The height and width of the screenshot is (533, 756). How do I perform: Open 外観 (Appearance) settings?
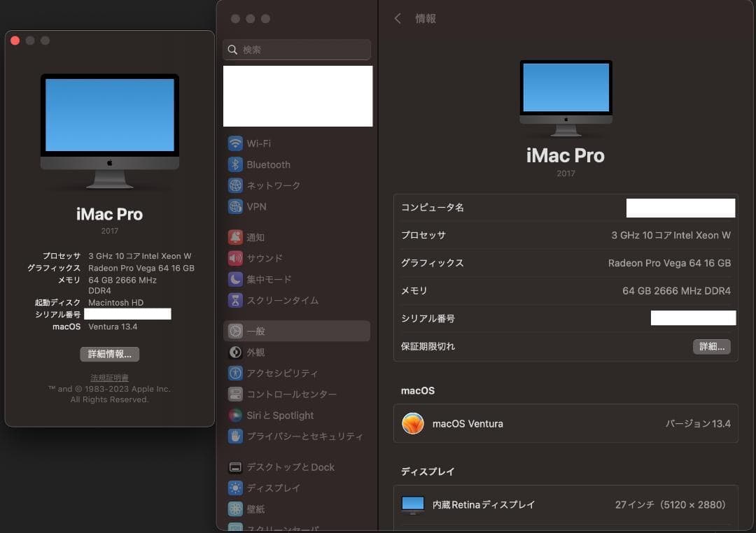[x=255, y=352]
